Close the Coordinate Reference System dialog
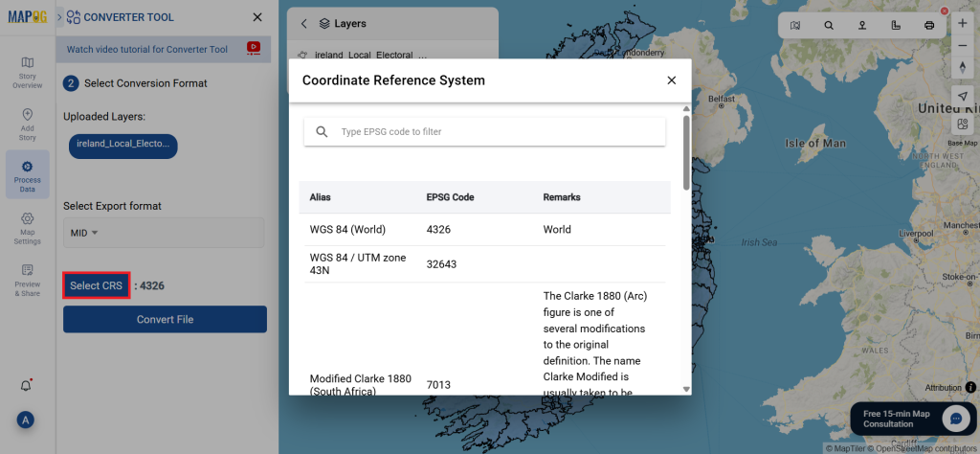 coord(671,80)
